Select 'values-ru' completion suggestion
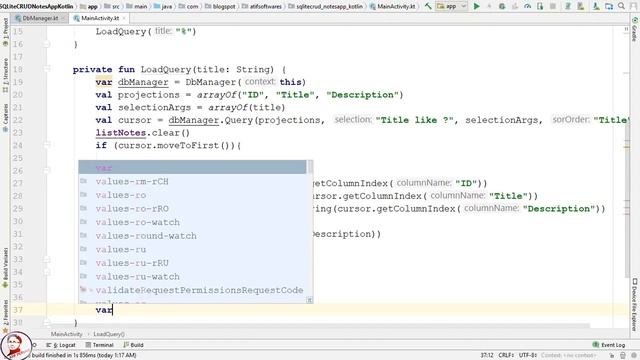Image resolution: width=640 pixels, height=360 pixels. point(192,249)
